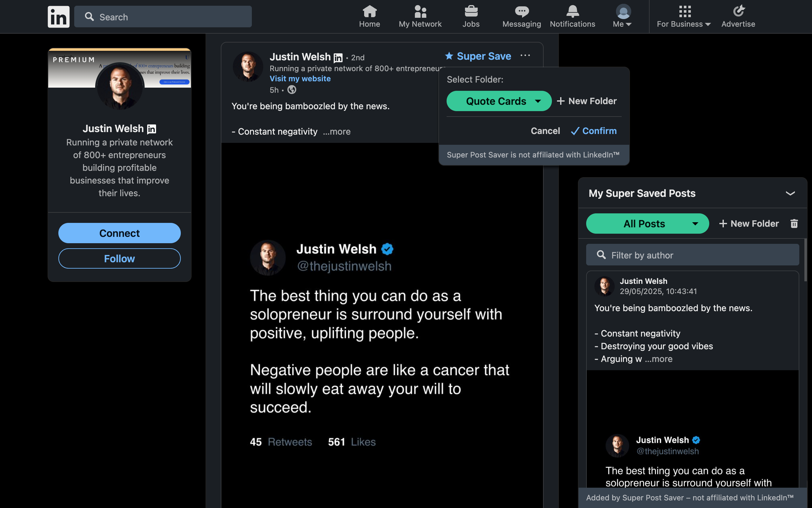Click Super Post Saver not affiliated notice
This screenshot has width=812, height=508.
click(x=534, y=155)
